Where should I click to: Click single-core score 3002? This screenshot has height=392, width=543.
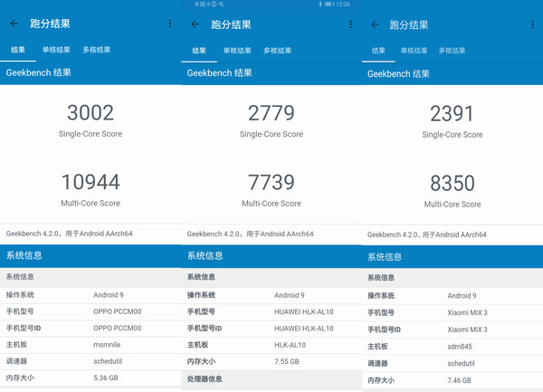click(90, 112)
